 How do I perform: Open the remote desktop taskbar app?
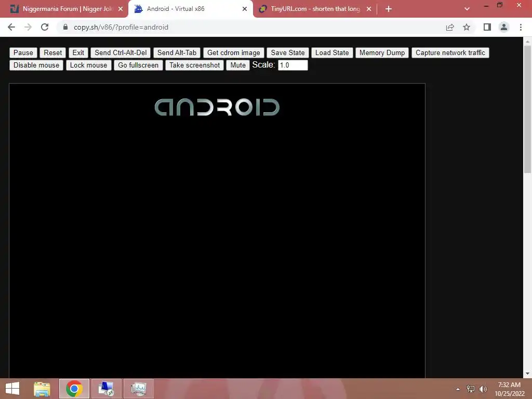click(x=106, y=389)
